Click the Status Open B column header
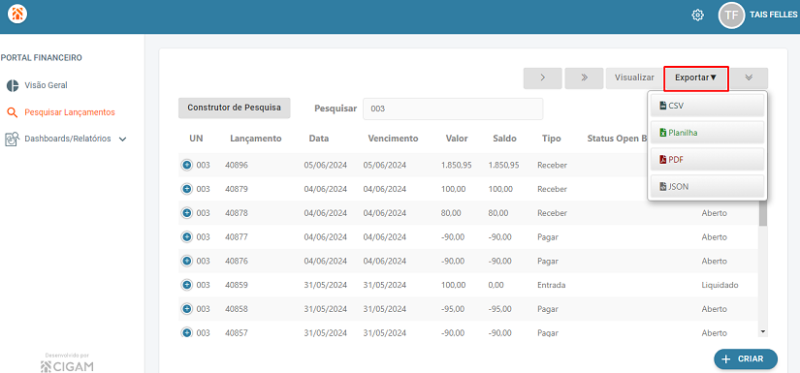The image size is (800, 373). [x=617, y=138]
